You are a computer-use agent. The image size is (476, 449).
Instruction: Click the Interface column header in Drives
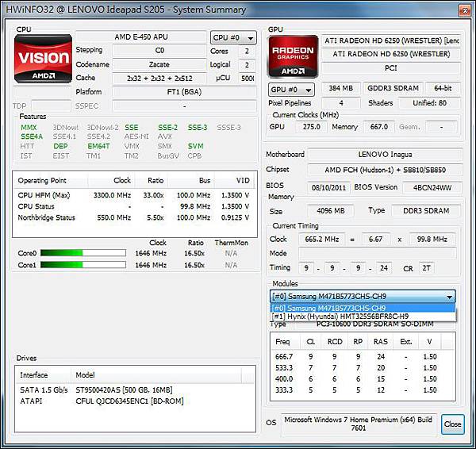pyautogui.click(x=43, y=375)
